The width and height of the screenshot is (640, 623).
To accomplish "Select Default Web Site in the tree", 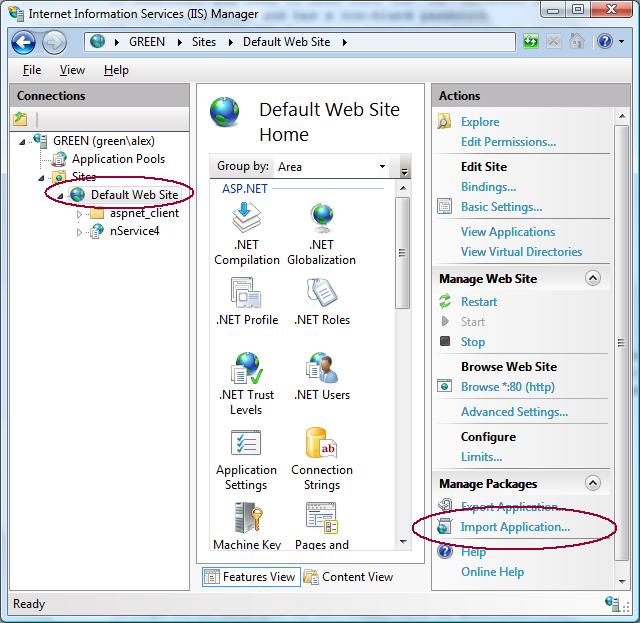I will tap(134, 195).
